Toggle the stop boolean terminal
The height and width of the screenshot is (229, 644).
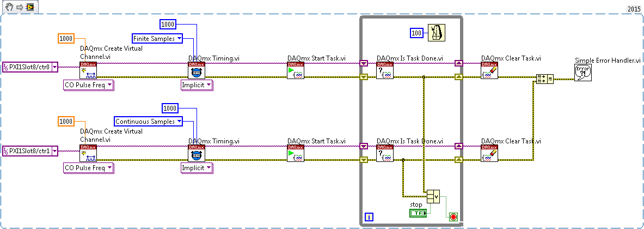418,213
